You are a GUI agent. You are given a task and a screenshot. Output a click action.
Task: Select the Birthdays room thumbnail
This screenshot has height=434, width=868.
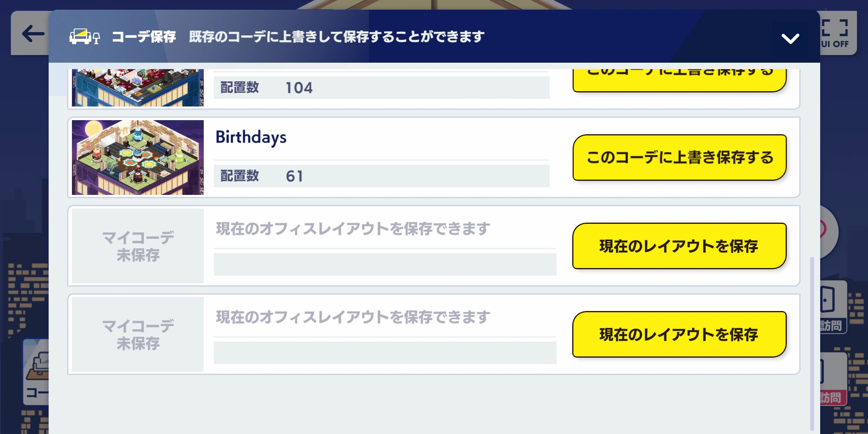(138, 158)
